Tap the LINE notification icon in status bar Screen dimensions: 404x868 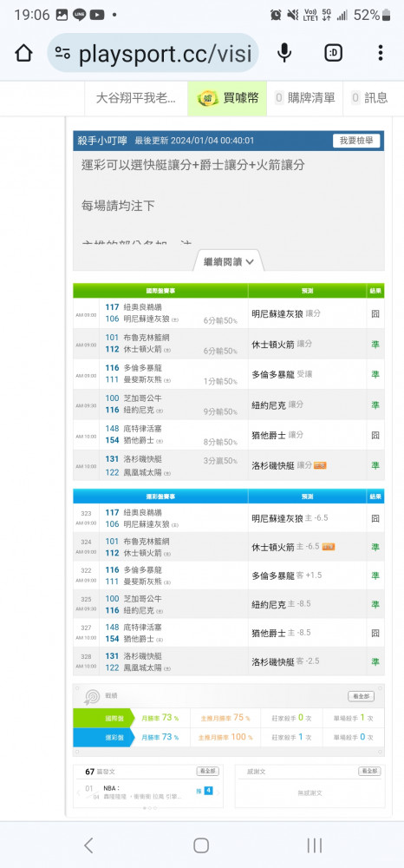coord(79,16)
